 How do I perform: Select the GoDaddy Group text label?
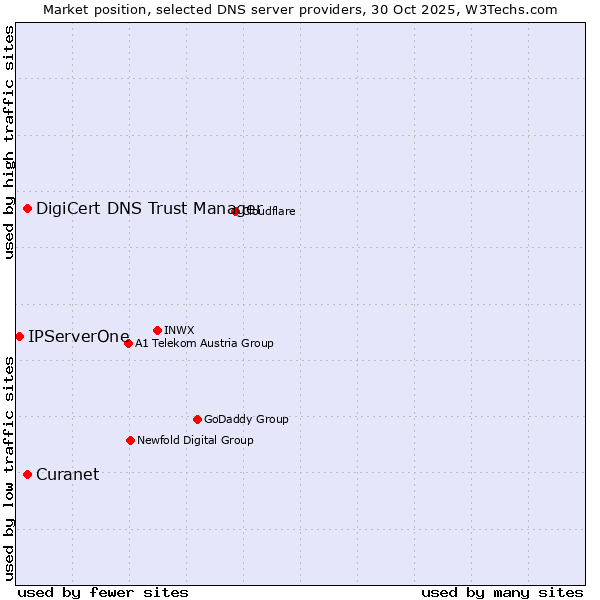coord(246,419)
